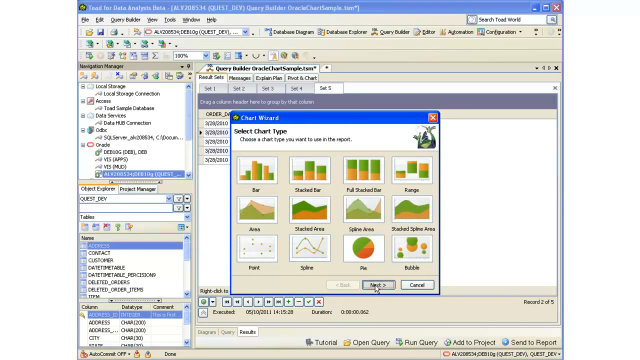Click the Run Query link

coord(417,342)
